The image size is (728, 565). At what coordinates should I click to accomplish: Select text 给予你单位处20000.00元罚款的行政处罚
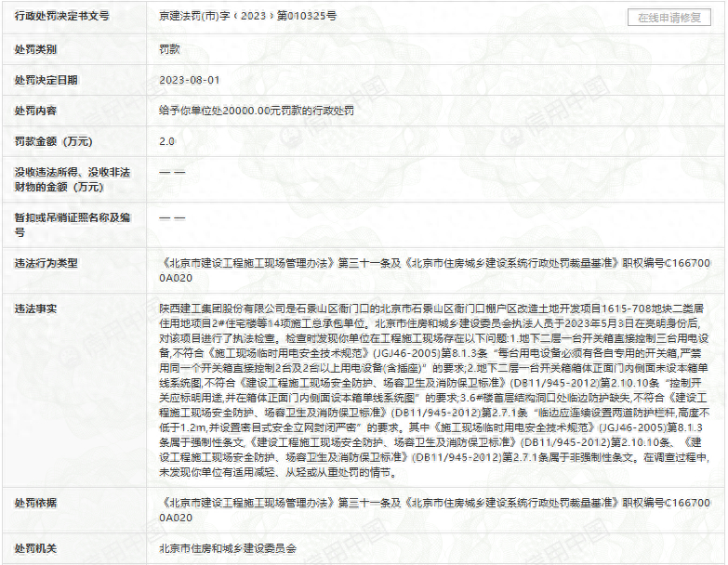257,111
